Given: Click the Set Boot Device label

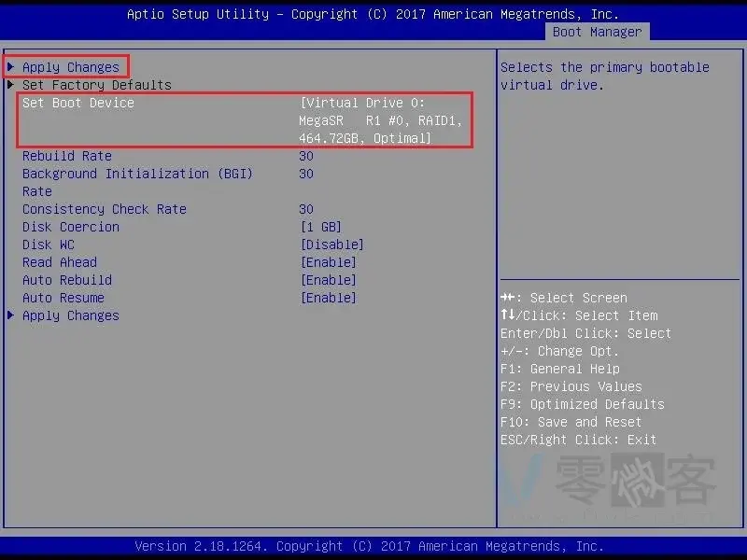Looking at the screenshot, I should pos(78,103).
